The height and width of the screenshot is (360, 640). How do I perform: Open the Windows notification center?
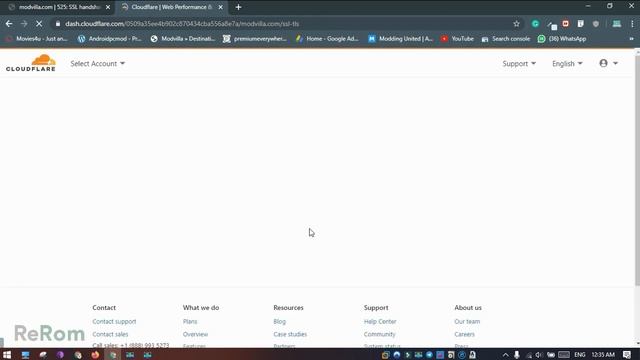pos(627,355)
